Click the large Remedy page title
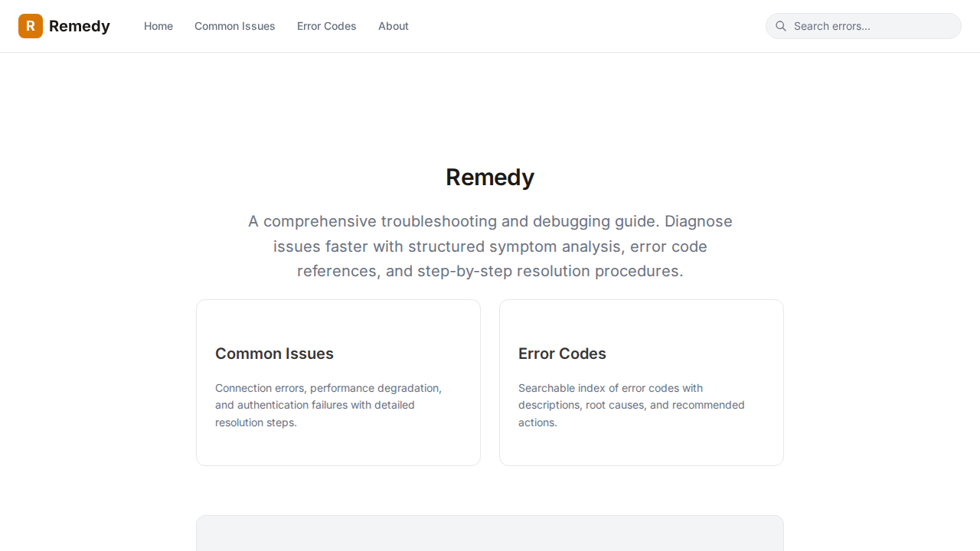980x551 pixels. click(490, 177)
